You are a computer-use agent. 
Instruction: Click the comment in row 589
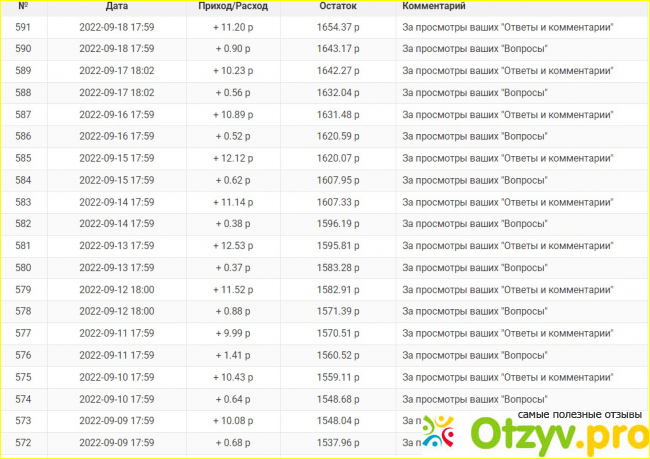click(508, 71)
